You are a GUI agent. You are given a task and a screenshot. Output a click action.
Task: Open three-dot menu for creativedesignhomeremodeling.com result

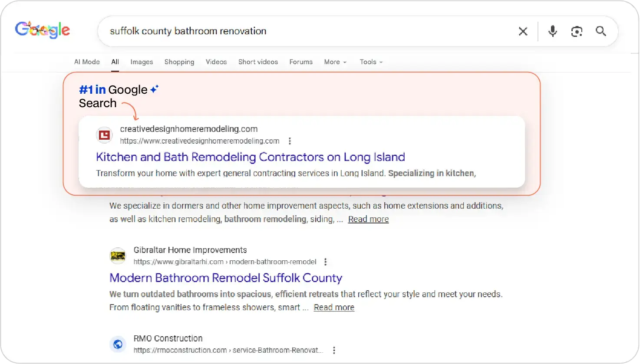[x=290, y=141]
